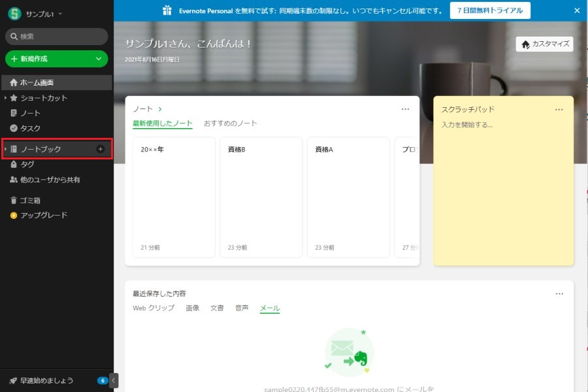Open 最近保存した内容 more options menu

(x=559, y=294)
